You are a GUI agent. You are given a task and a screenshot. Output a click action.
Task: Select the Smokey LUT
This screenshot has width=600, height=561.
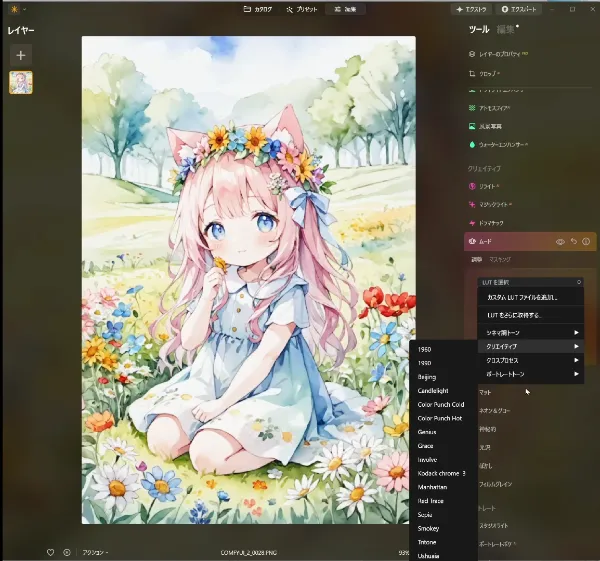coord(443,528)
